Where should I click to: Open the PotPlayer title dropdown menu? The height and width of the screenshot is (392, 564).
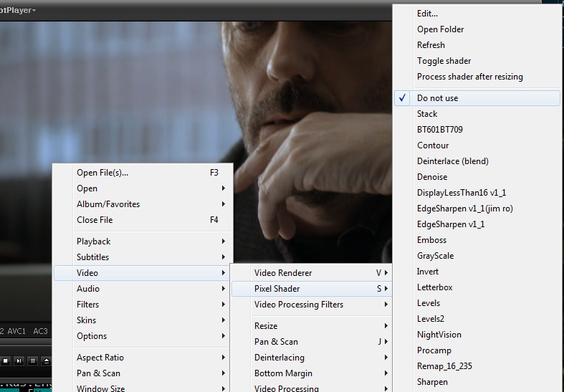pos(19,10)
